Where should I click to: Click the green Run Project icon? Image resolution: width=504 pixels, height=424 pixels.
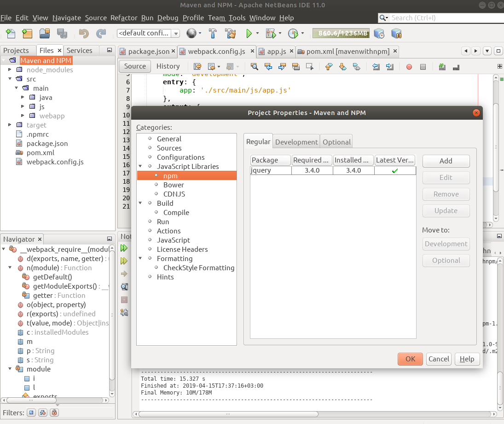point(249,33)
